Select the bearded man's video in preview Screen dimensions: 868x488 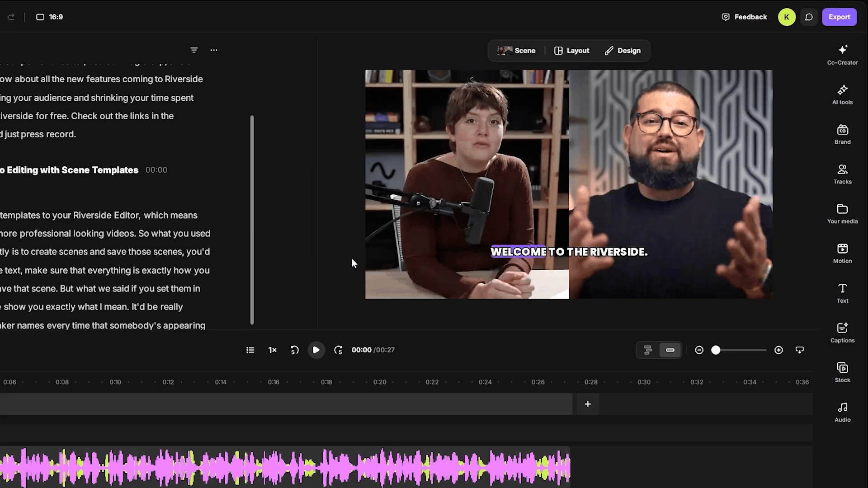671,184
